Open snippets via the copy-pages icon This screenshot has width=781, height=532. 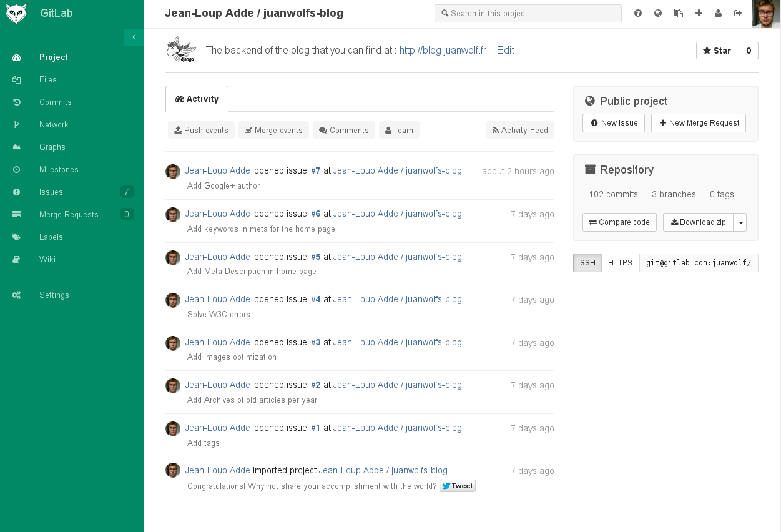pyautogui.click(x=679, y=13)
